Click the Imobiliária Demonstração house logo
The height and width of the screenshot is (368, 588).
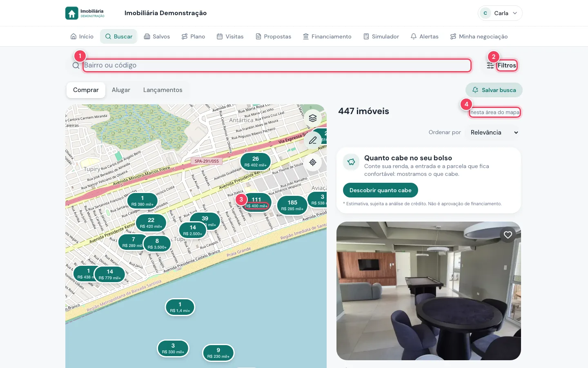[85, 13]
